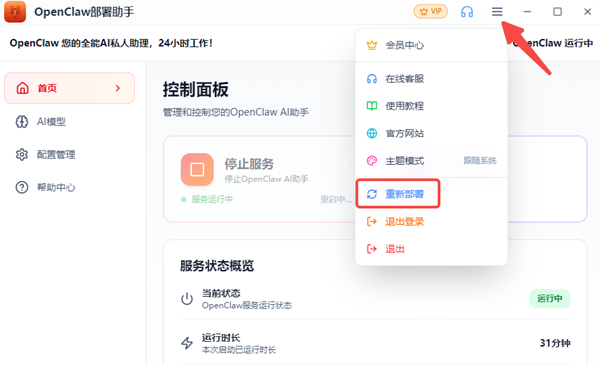Choose 退出登录 to log out
The image size is (600, 365).
coord(431,222)
